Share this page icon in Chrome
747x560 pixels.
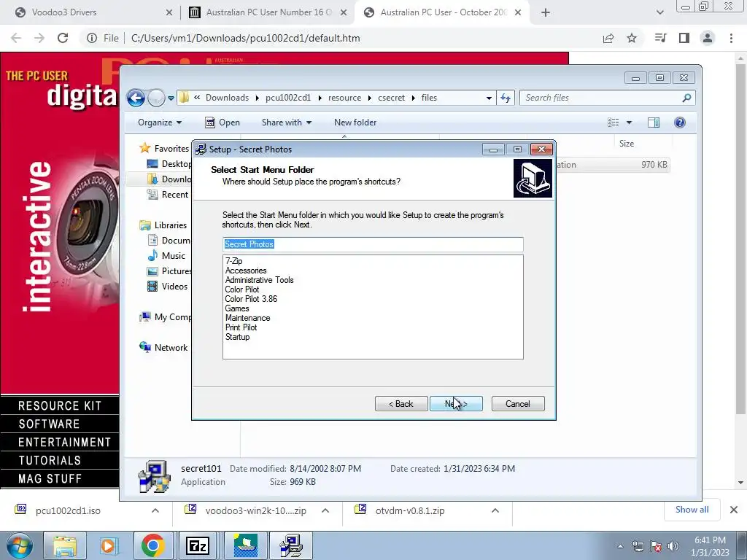coord(608,38)
